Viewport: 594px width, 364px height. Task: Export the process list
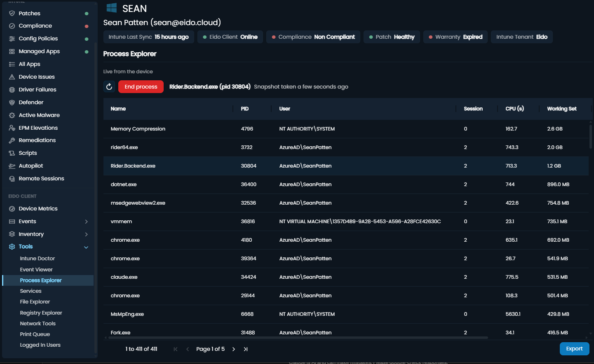click(574, 349)
